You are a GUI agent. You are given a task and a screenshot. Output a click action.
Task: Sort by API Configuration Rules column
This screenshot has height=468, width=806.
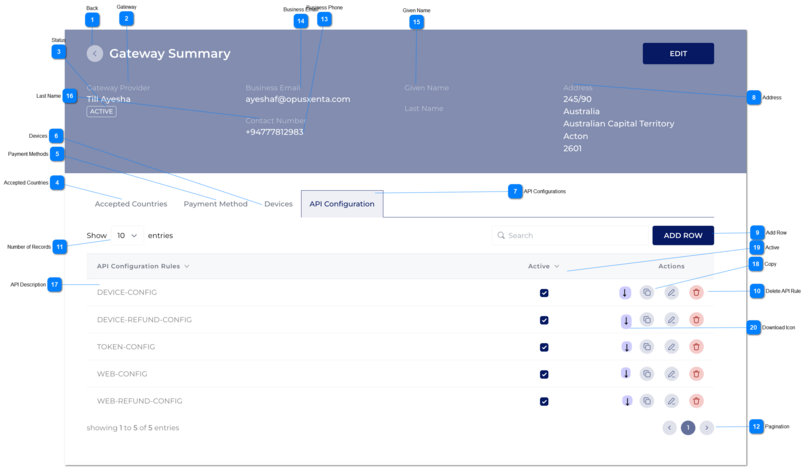143,266
